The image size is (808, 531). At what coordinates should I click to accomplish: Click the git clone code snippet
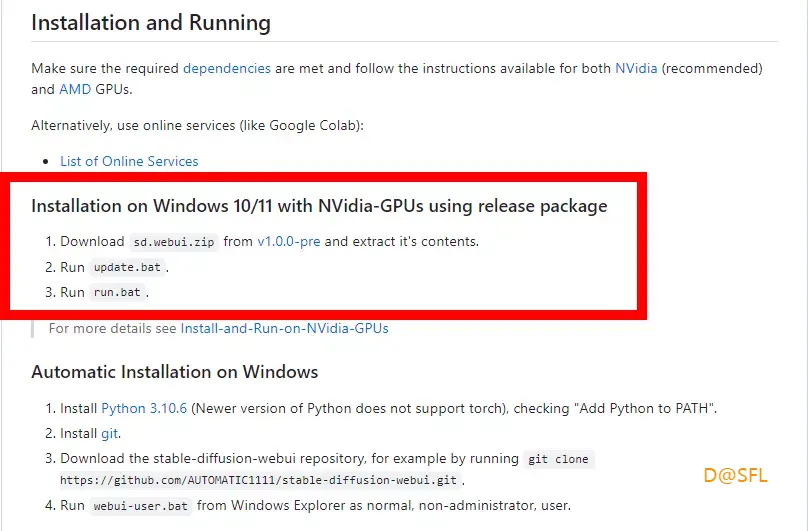(x=558, y=459)
